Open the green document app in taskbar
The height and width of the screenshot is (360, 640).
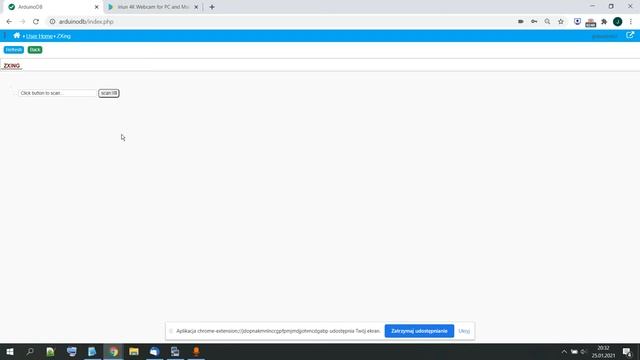pos(51,351)
